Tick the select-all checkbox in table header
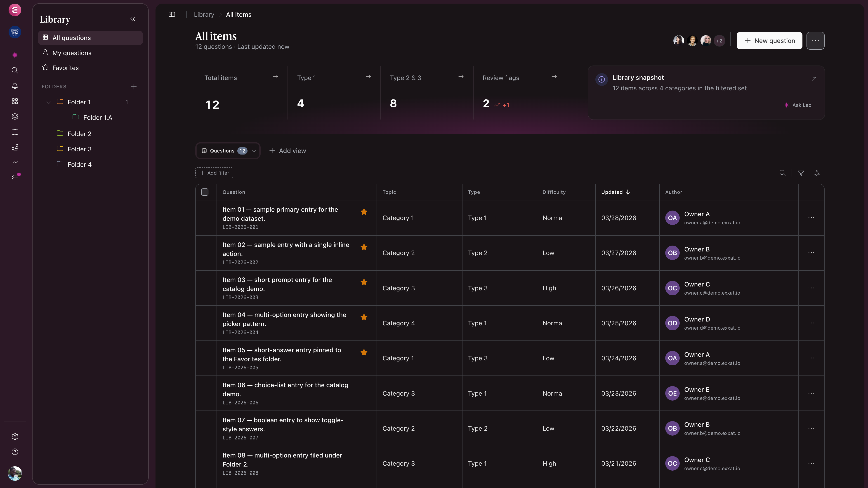The image size is (868, 488). 205,192
